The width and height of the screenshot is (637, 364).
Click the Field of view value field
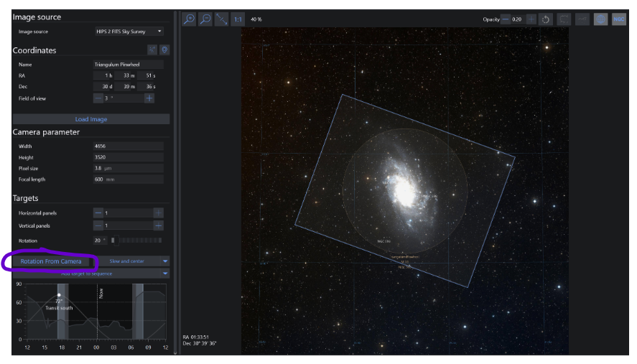124,98
